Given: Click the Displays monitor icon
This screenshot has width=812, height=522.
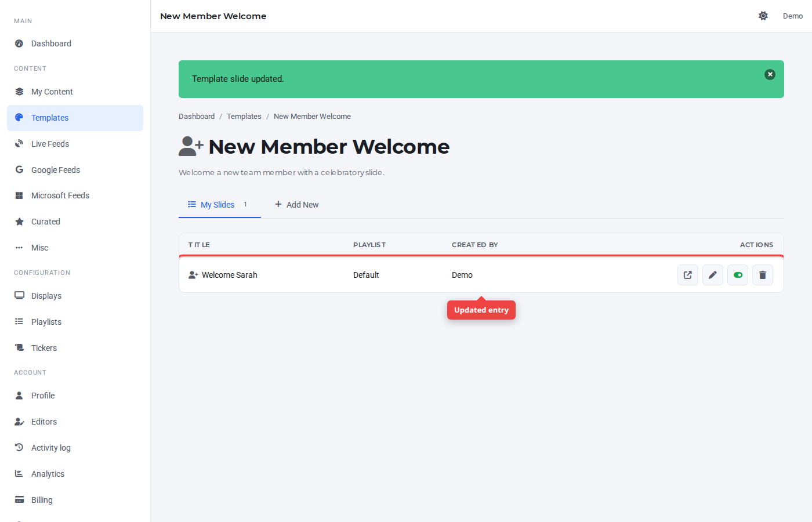Looking at the screenshot, I should point(19,296).
